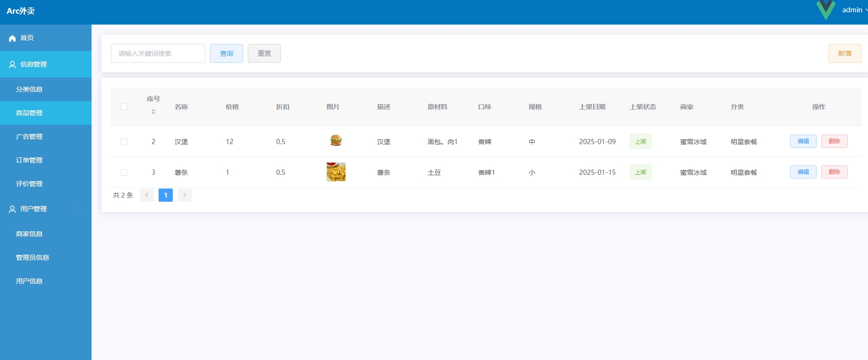Click the user icon beside 信息管理
Viewport: 868px width, 360px height.
[x=12, y=65]
